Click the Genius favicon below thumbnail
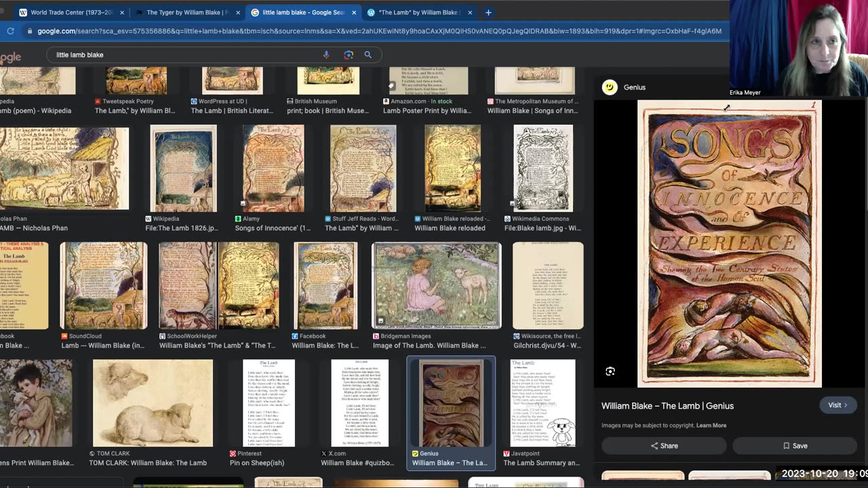The height and width of the screenshot is (488, 868). 416,453
